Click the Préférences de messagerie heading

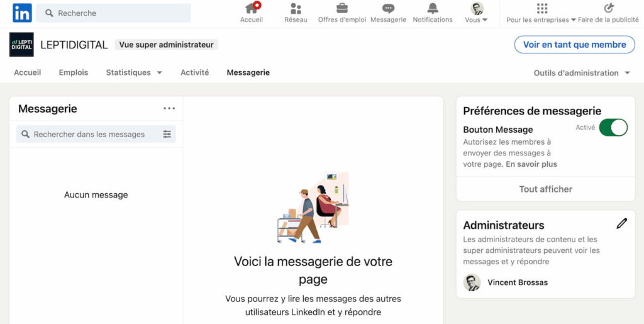(532, 111)
